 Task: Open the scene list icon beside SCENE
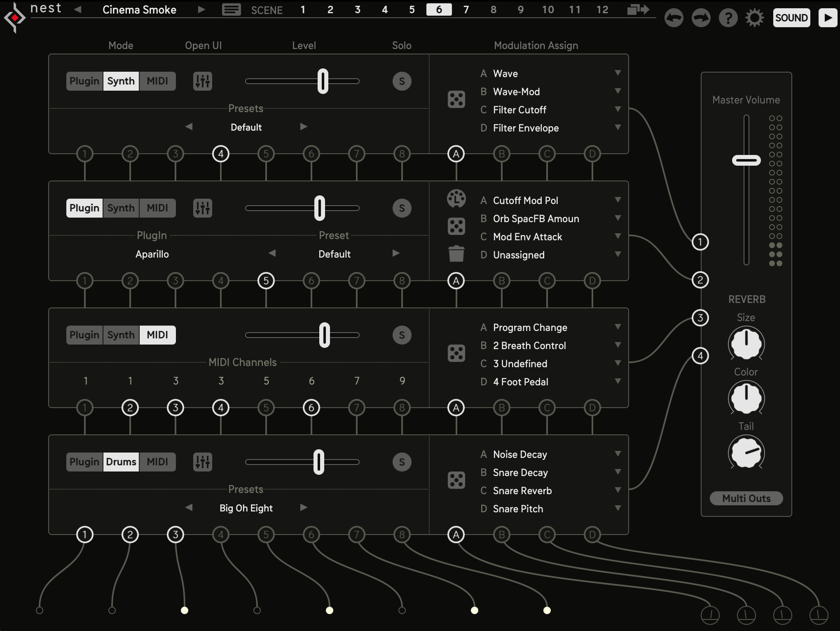click(231, 10)
